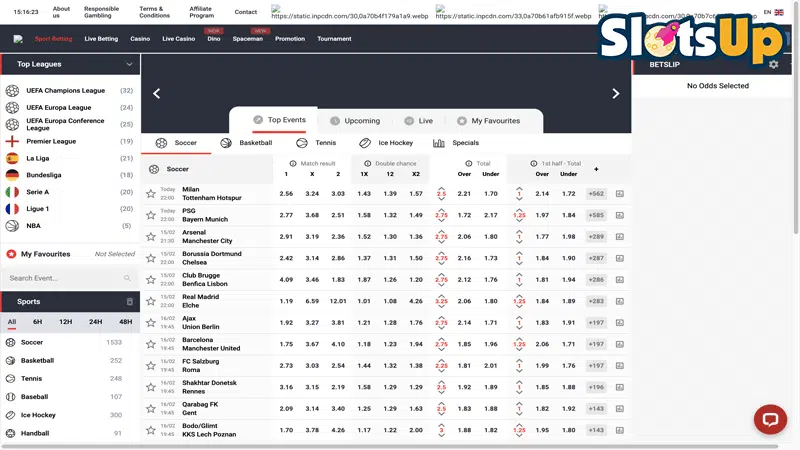
Task: Favourite the PSG vs Bayern Munich match
Action: click(x=151, y=215)
